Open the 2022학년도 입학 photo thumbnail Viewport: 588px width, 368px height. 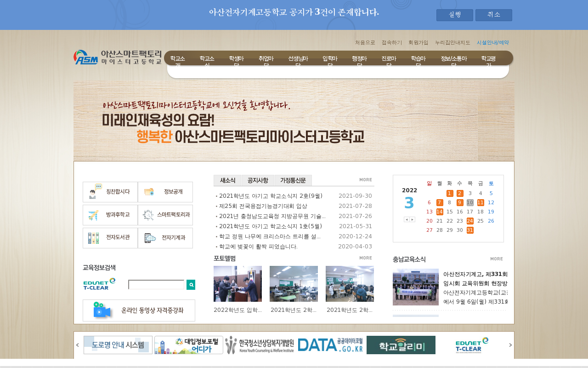tap(237, 284)
